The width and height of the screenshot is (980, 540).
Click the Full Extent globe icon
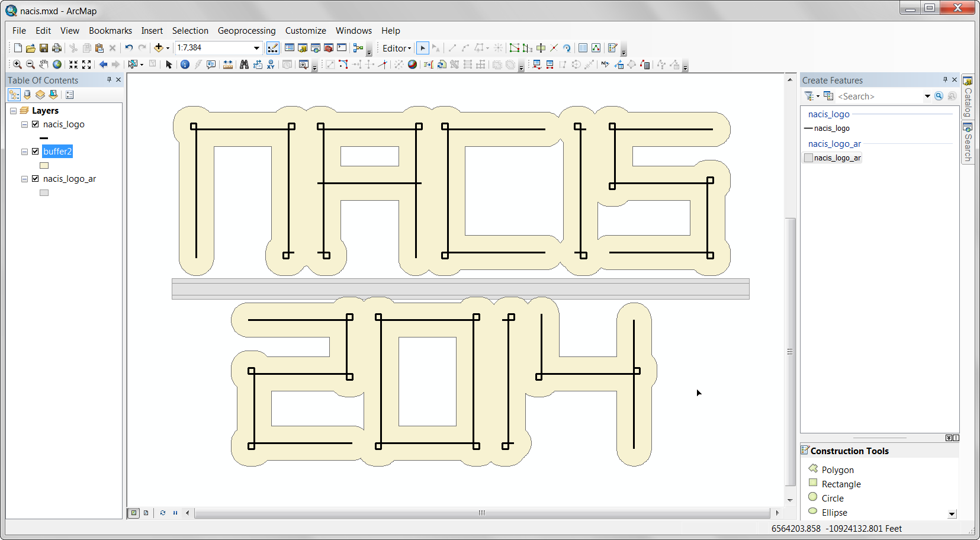57,65
